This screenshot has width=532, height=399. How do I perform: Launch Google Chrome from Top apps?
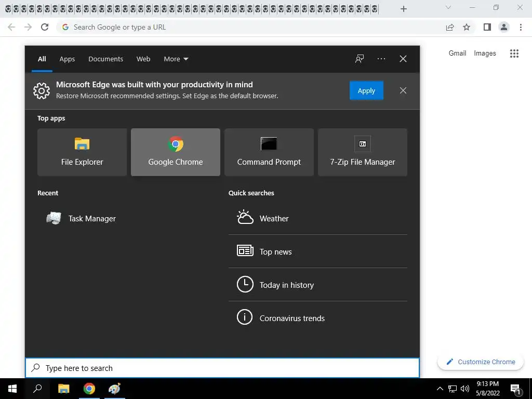[176, 152]
